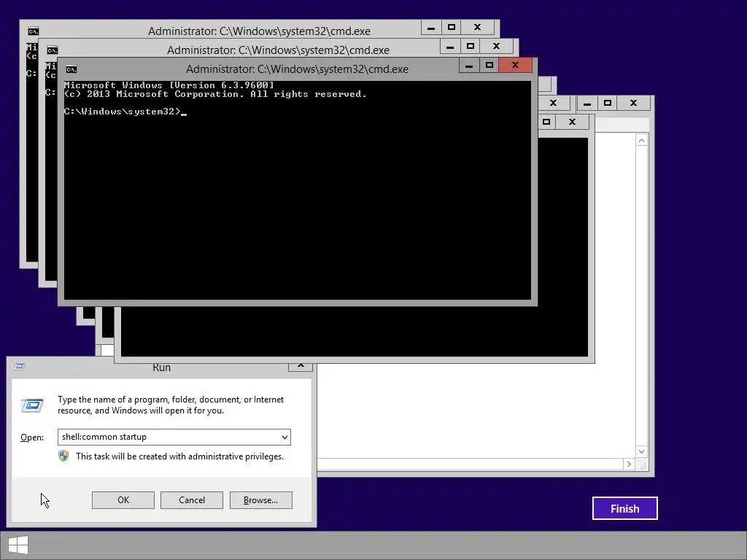Click the front cmd.exe window system icon

(x=71, y=69)
